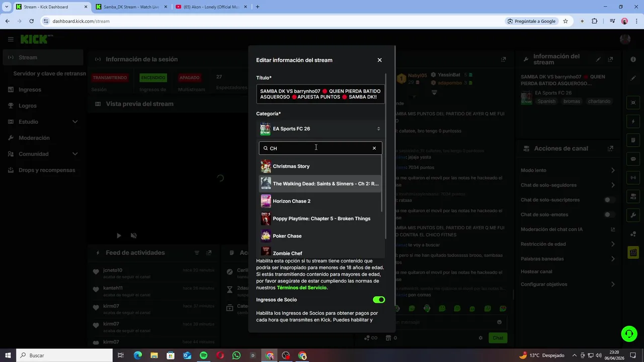Viewport: 644px width, 362px height.
Task: Toggle Chat de solo-emotes switch
Action: (609, 215)
